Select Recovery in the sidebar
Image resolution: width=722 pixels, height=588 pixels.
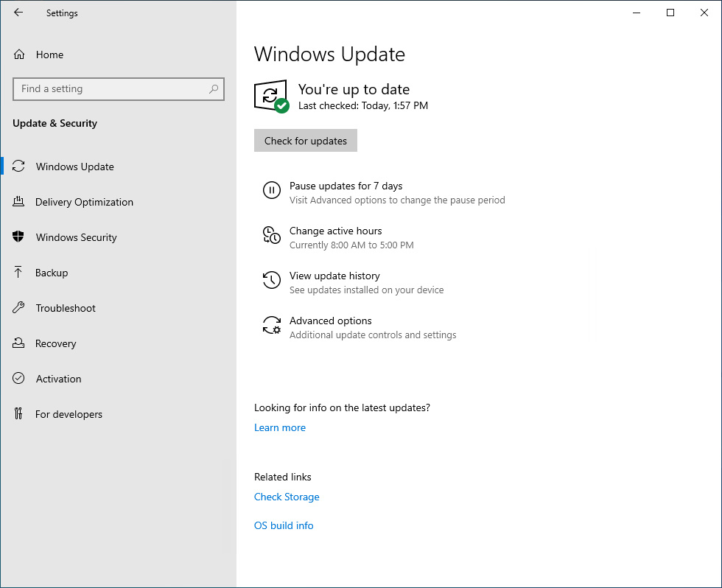[x=55, y=343]
